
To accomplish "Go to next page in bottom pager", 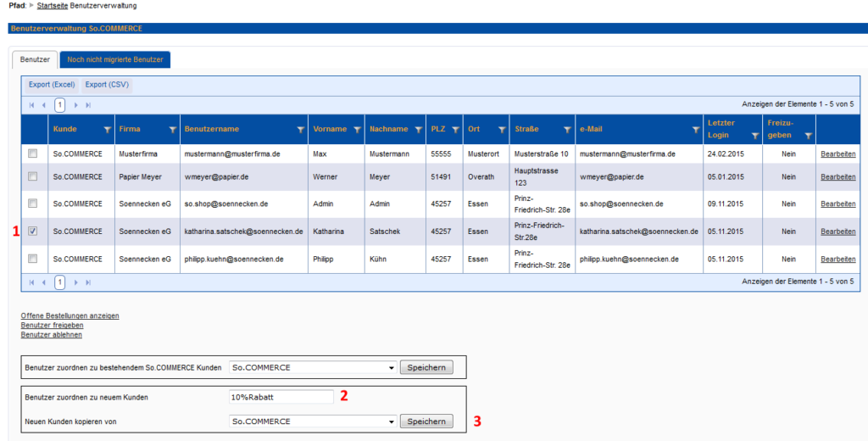I will pyautogui.click(x=75, y=282).
